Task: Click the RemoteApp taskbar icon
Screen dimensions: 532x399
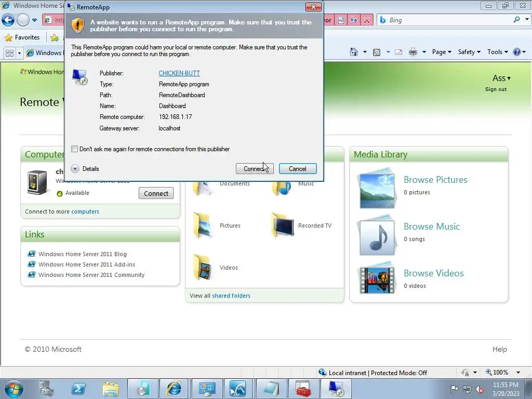Action: coord(335,389)
